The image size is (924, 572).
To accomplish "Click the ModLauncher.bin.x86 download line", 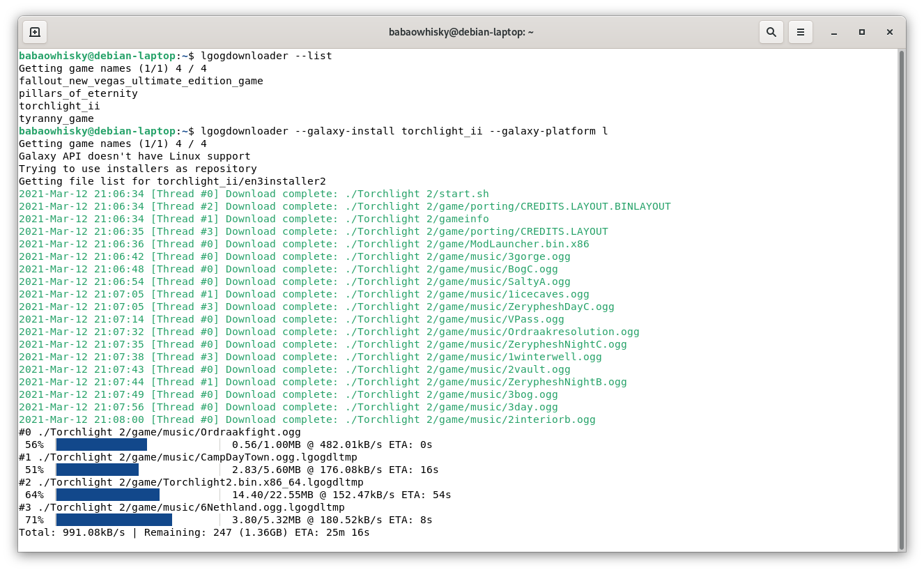I will (x=304, y=244).
